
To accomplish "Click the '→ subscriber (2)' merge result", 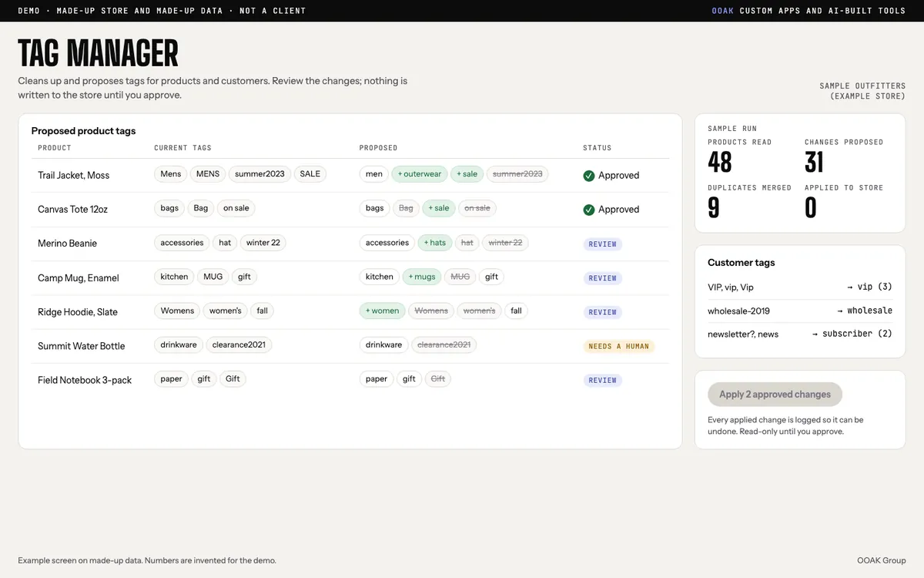I will pos(852,334).
